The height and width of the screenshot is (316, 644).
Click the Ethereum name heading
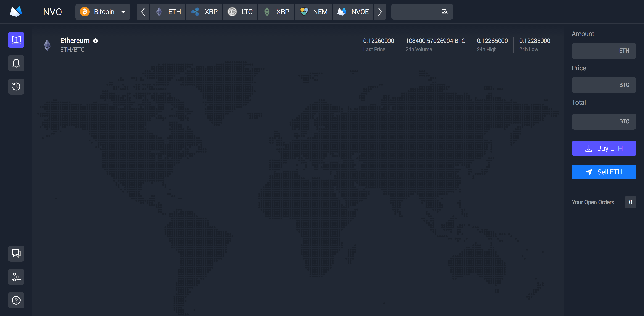75,40
